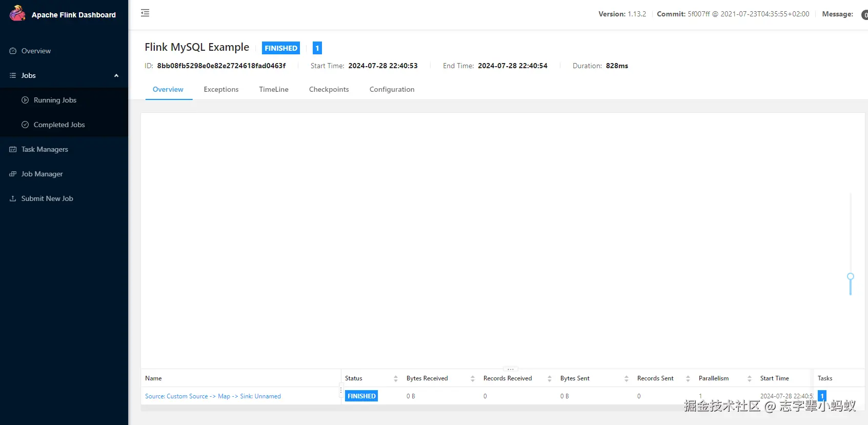Click the job ID 8bb08fb5298e0e82e2724618fad0463f
Image resolution: width=868 pixels, height=425 pixels.
[221, 66]
